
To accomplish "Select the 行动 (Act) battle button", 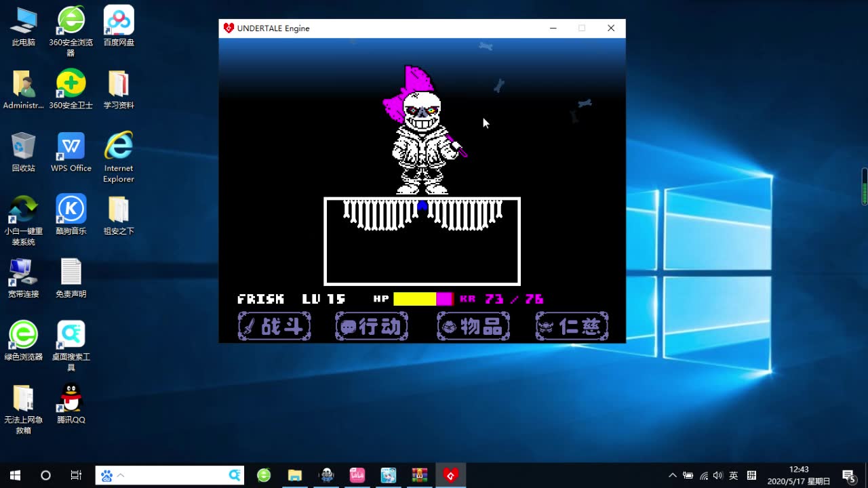I will click(x=372, y=327).
